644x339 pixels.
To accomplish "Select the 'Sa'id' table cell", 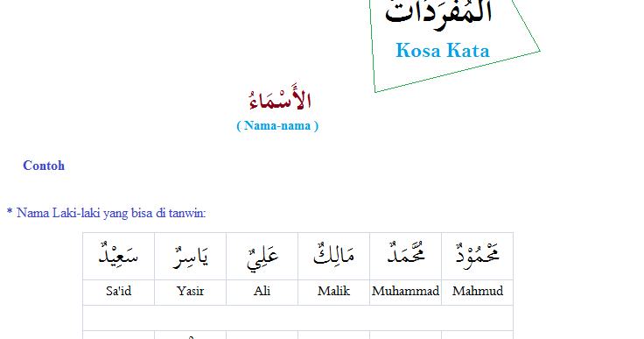I will [118, 292].
